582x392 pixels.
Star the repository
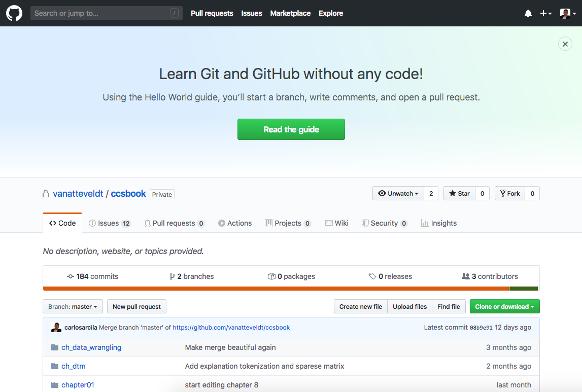tap(460, 193)
